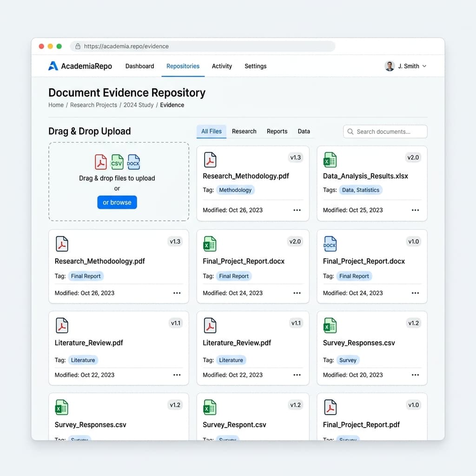Open three-dot menu for Research_Methodoology.pdf

177,293
